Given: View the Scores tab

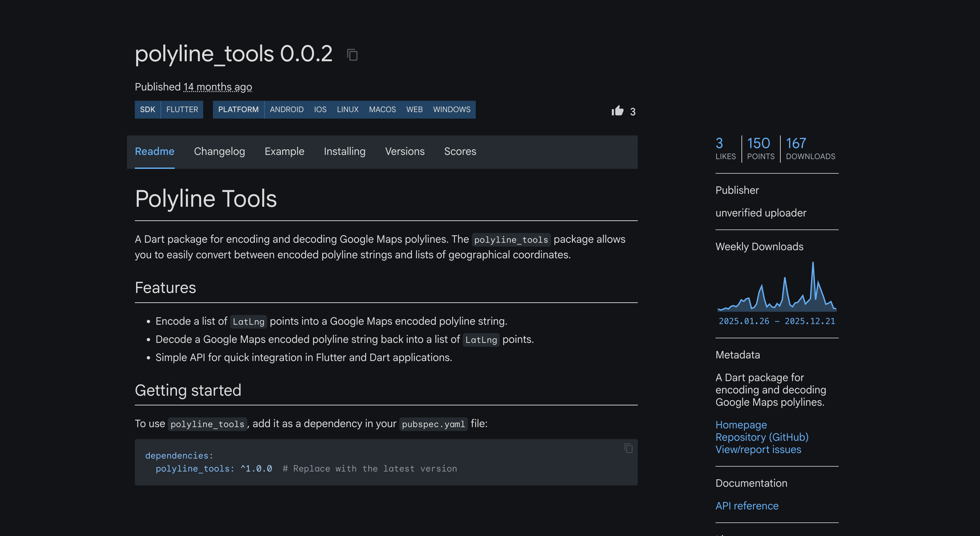Looking at the screenshot, I should point(460,151).
